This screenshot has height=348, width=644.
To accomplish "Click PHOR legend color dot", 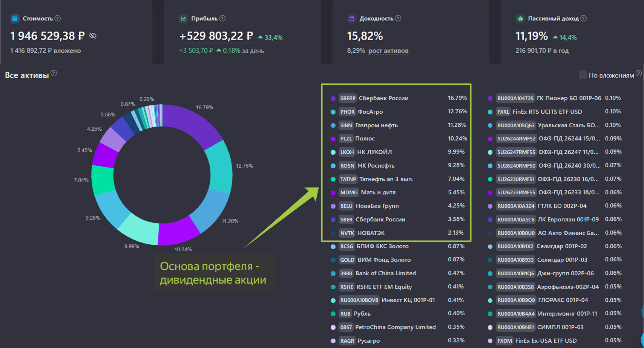I will tap(333, 112).
